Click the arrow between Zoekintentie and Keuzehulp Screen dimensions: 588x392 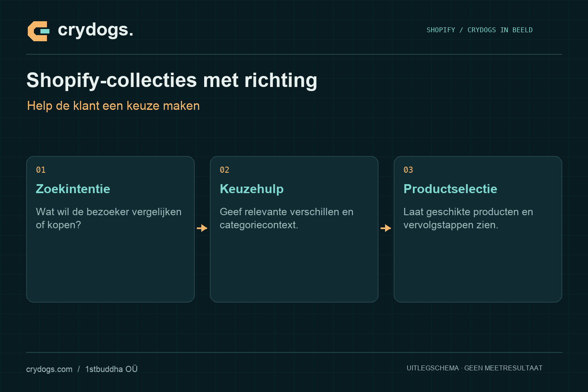[202, 228]
